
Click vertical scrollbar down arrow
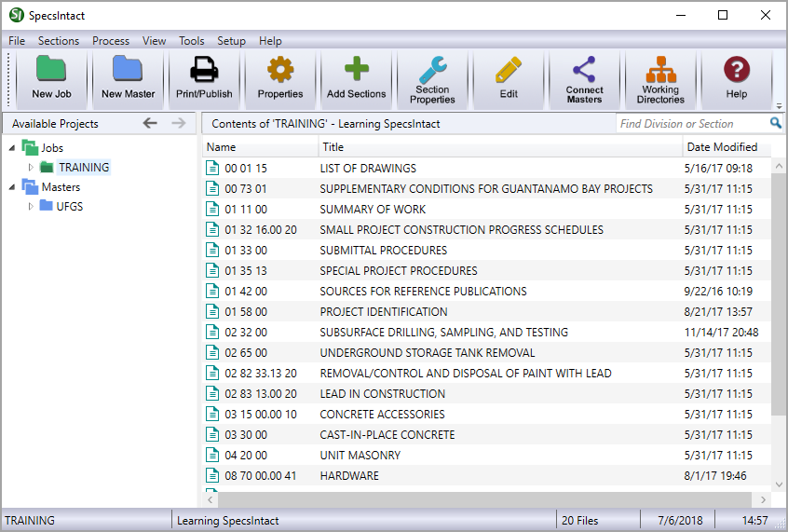click(779, 484)
